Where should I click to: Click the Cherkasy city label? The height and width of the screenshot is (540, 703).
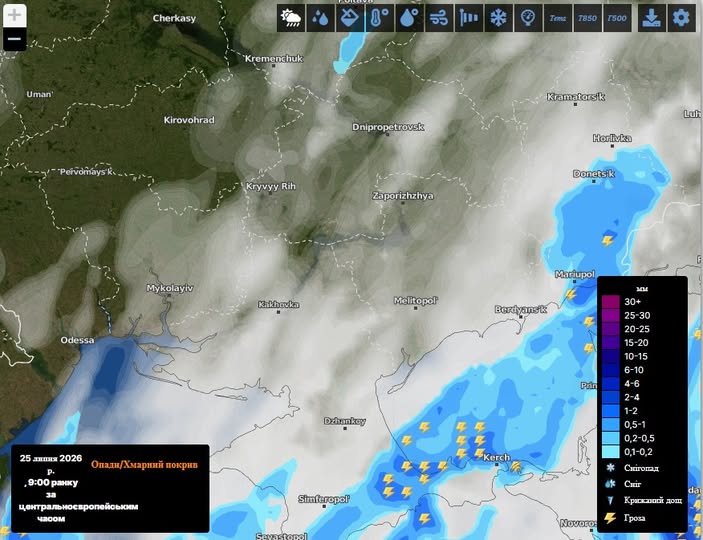[174, 18]
